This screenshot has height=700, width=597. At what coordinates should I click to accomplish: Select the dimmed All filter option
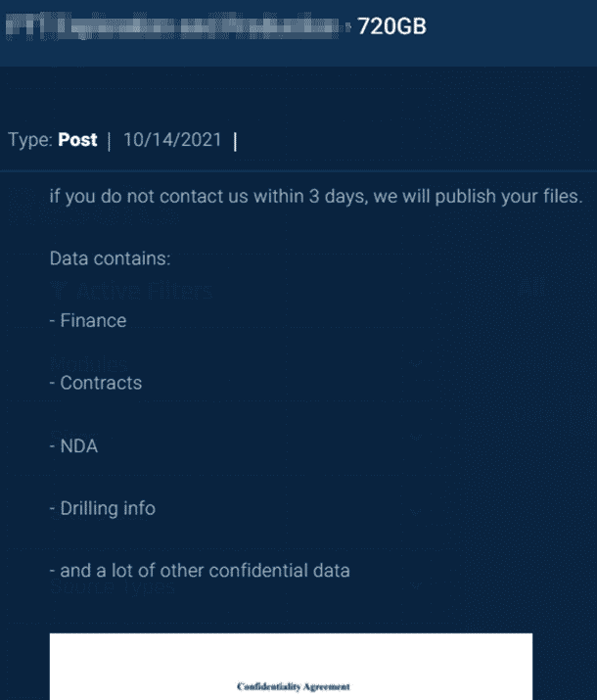pyautogui.click(x=531, y=290)
